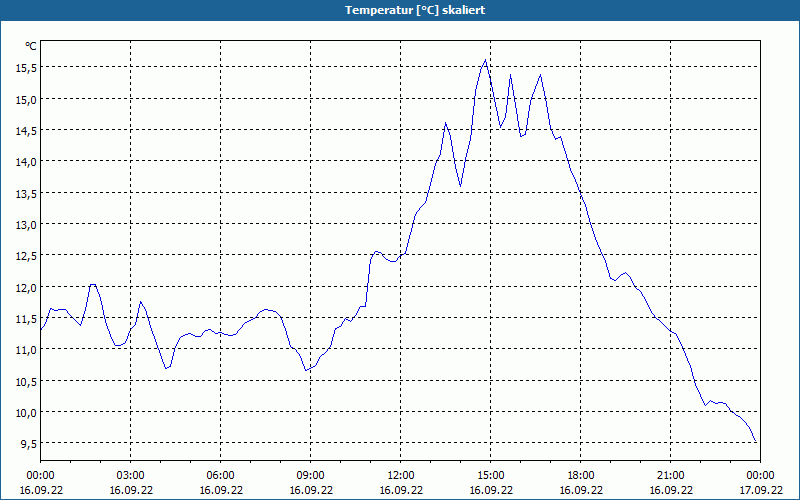This screenshot has height=500, width=800.
Task: Click the 11,0 y-axis label
Action: [x=26, y=350]
